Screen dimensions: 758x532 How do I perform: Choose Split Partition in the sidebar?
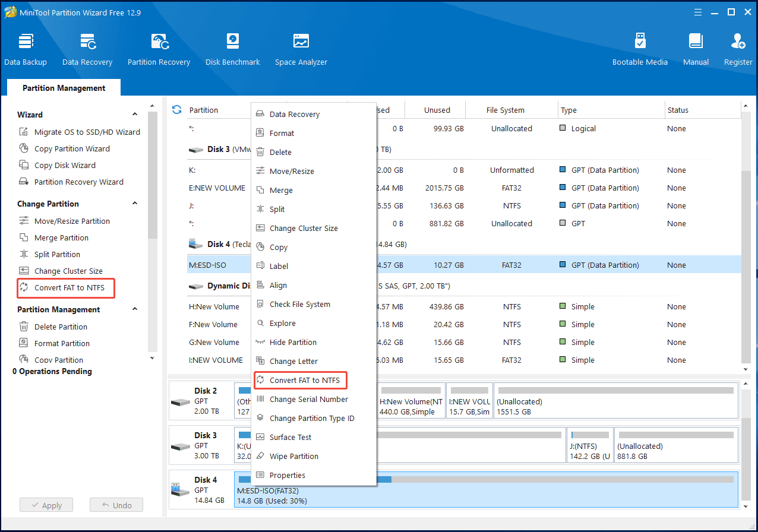coord(50,255)
